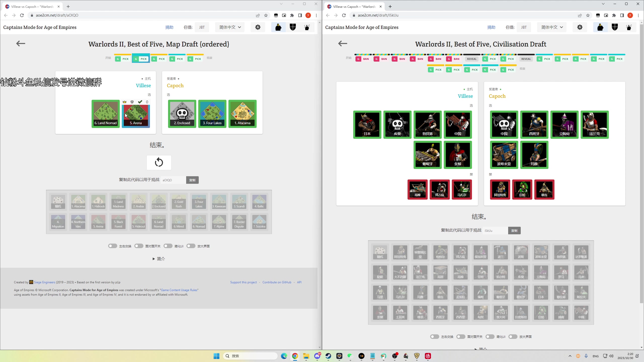644x362 pixels.
Task: Expand the 简介 section in Map Draft
Action: pyautogui.click(x=159, y=259)
